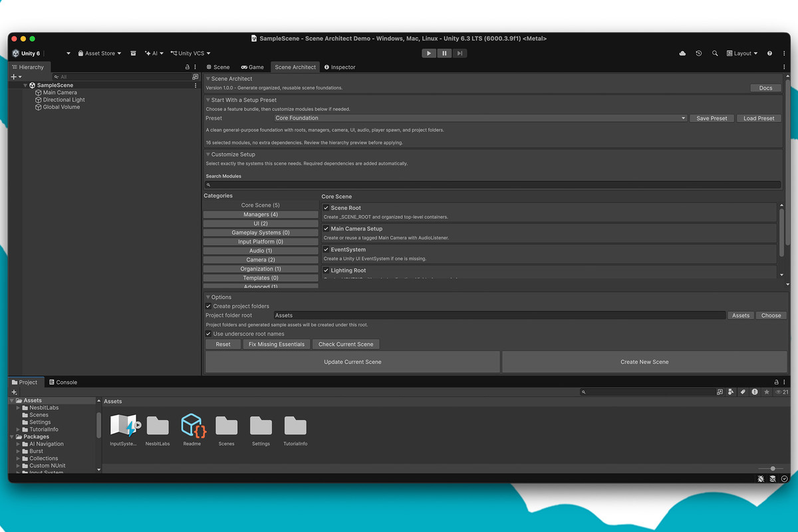
Task: Select the Managers (4) category
Action: pyautogui.click(x=261, y=215)
